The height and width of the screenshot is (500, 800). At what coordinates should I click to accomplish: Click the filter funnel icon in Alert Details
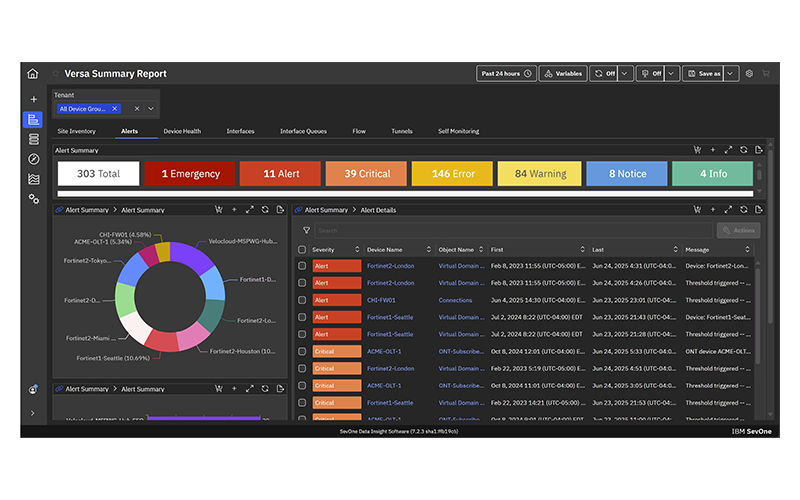306,231
